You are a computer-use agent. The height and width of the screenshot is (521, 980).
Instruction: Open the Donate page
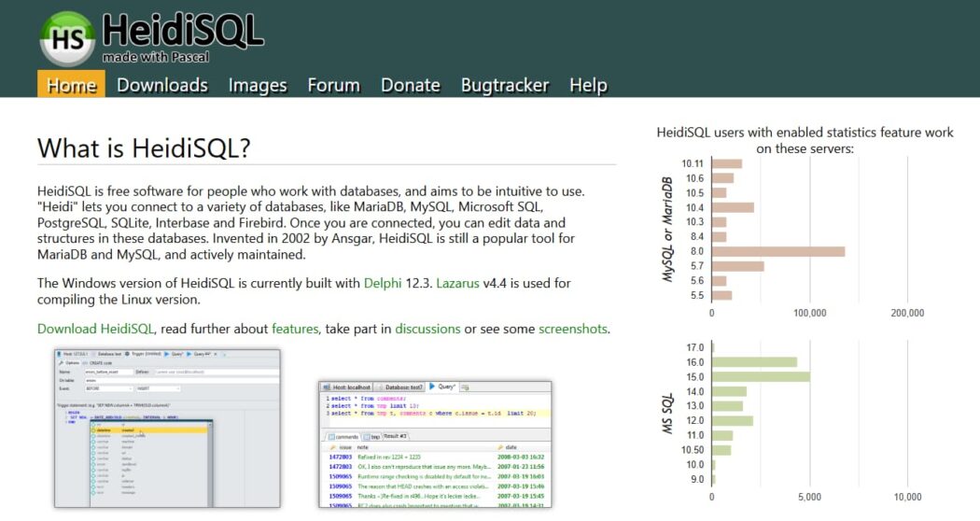(x=411, y=84)
